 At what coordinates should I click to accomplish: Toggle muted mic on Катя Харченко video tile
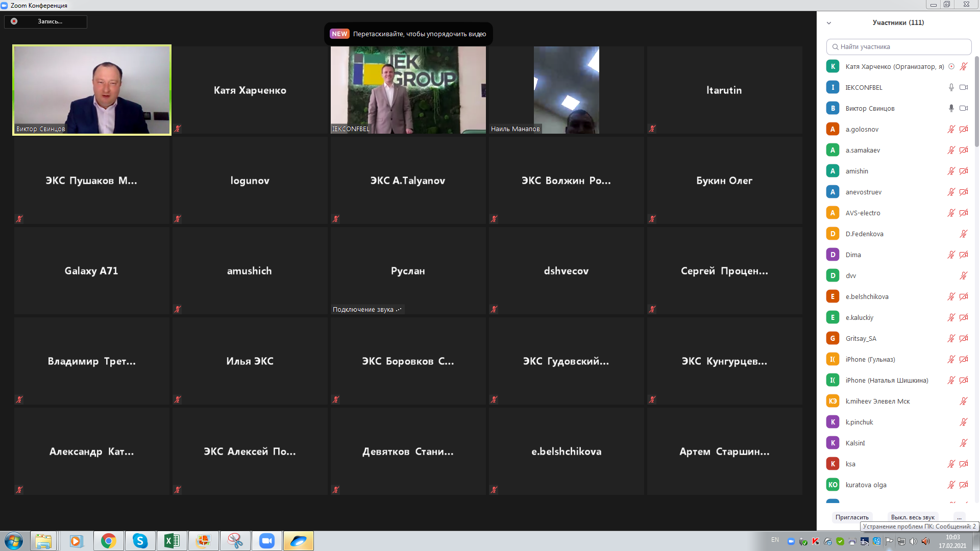(178, 129)
